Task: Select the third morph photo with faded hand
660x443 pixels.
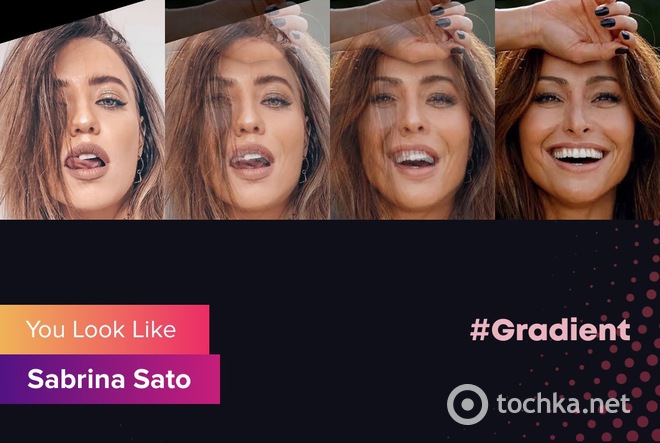Action: [x=412, y=109]
